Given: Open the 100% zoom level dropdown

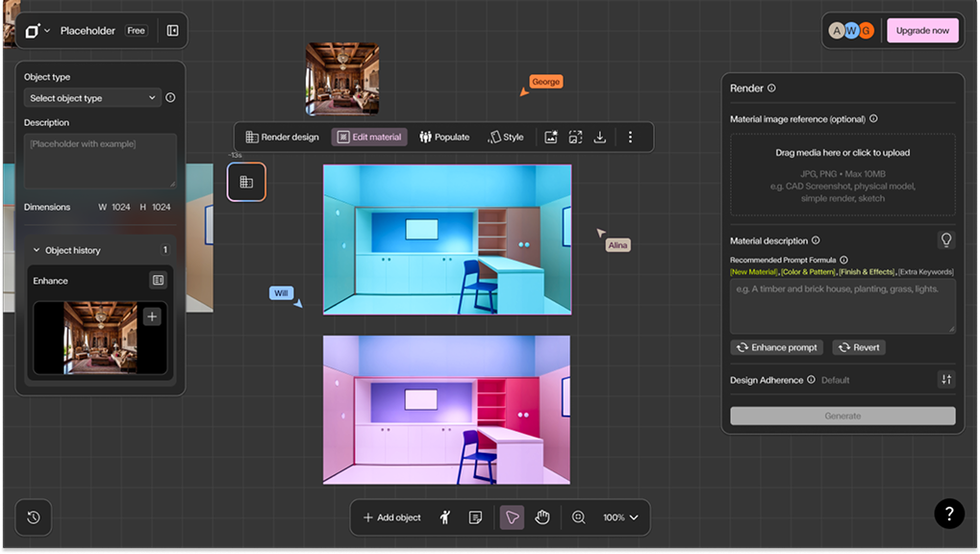Looking at the screenshot, I should point(620,517).
